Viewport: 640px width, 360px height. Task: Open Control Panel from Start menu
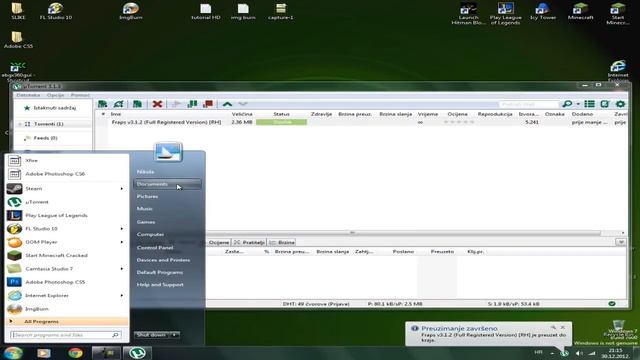click(155, 247)
